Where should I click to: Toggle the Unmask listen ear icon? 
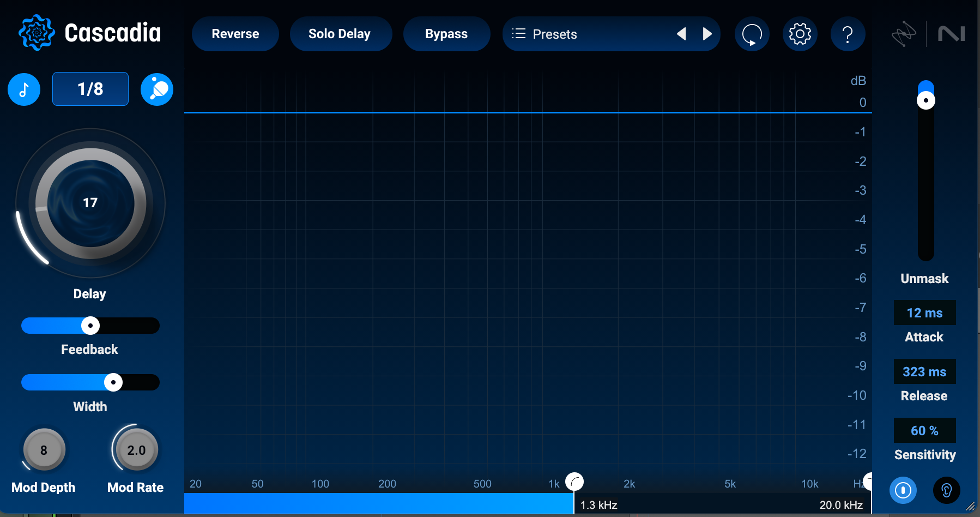pyautogui.click(x=947, y=490)
